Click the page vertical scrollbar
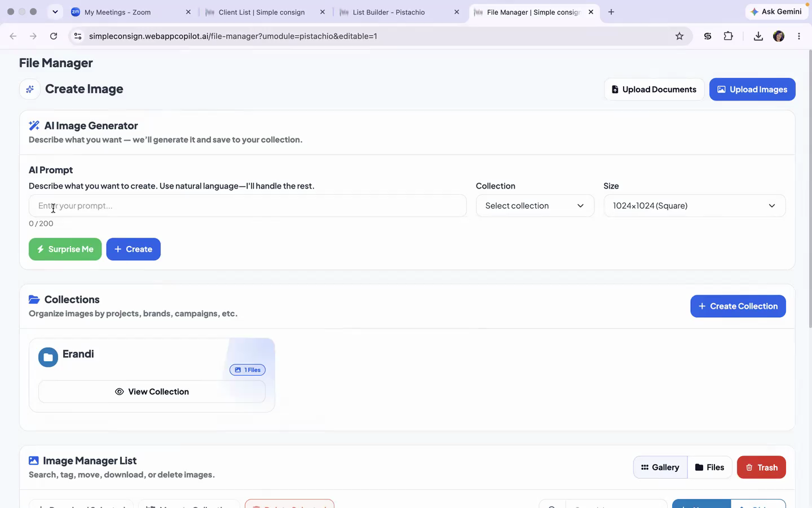This screenshot has height=508, width=812. (x=810, y=189)
